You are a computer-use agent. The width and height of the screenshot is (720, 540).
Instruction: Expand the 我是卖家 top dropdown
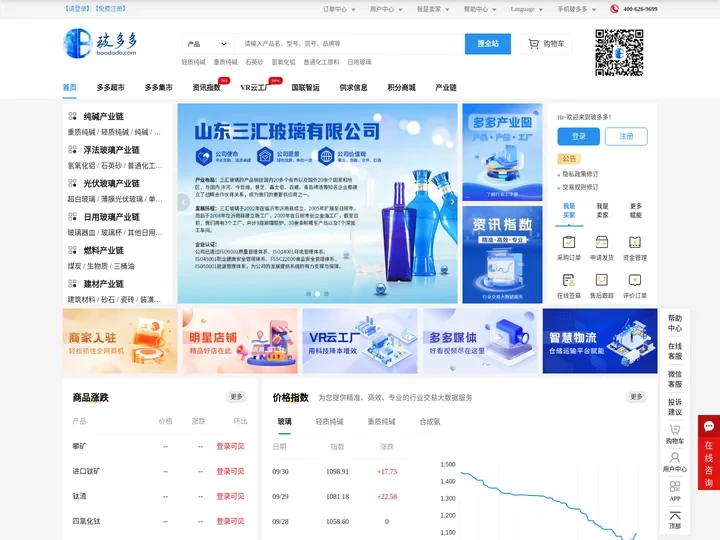433,9
